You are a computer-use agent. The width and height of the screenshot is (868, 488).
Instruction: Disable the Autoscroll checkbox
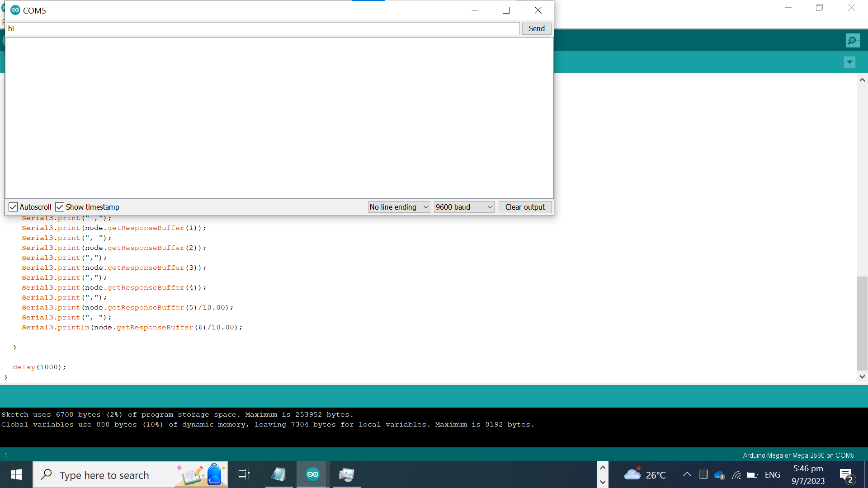click(13, 206)
